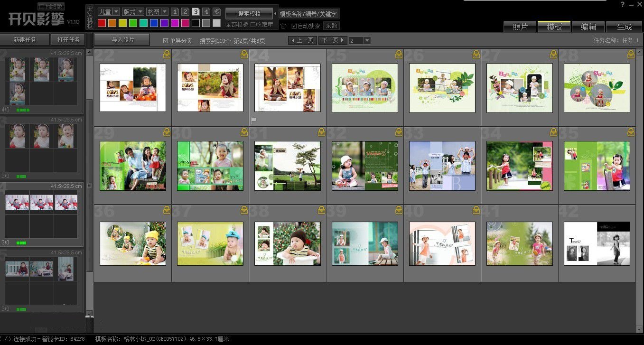Open the 儿童 category dropdown

coord(109,12)
